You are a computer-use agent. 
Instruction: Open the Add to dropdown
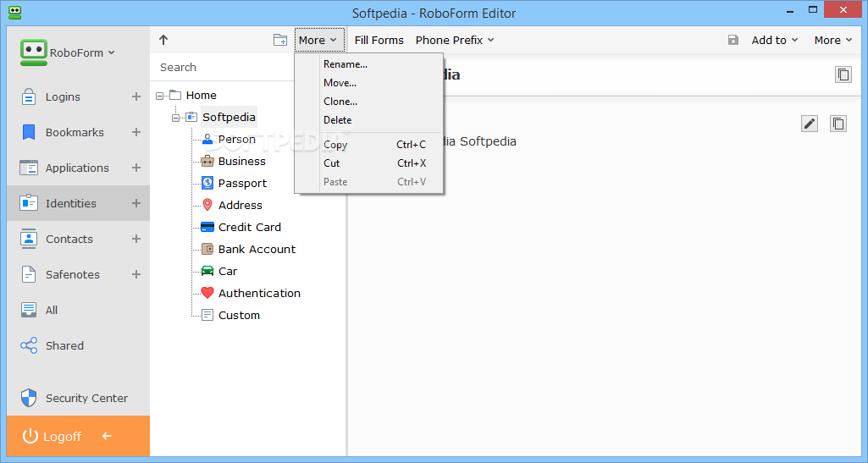774,40
